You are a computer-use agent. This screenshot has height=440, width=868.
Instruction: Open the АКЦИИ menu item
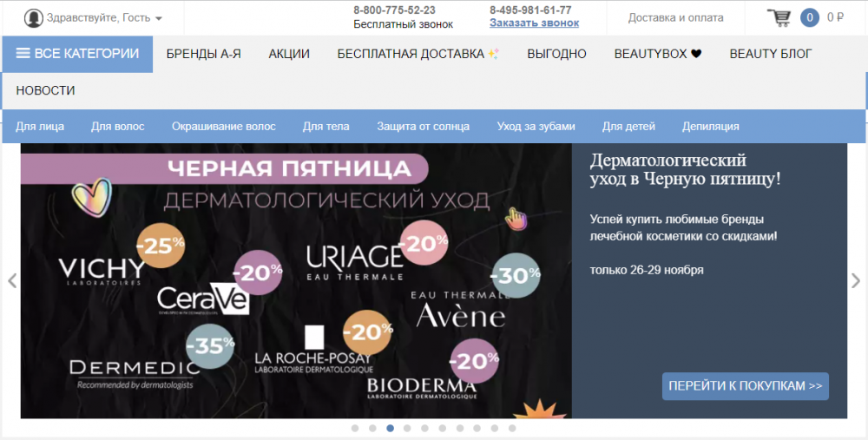click(289, 54)
